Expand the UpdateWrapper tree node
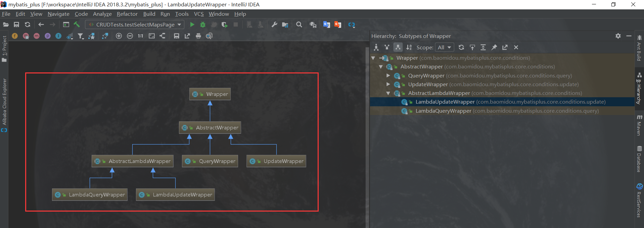The width and height of the screenshot is (644, 228). (388, 84)
